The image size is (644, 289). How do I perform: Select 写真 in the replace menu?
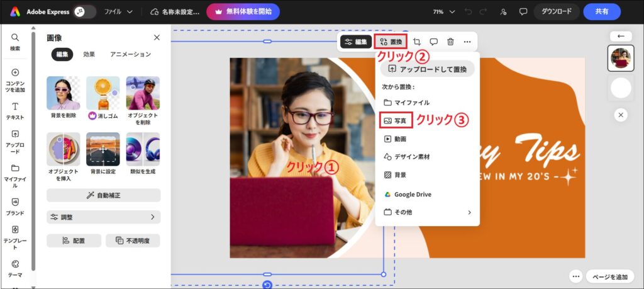click(x=396, y=121)
